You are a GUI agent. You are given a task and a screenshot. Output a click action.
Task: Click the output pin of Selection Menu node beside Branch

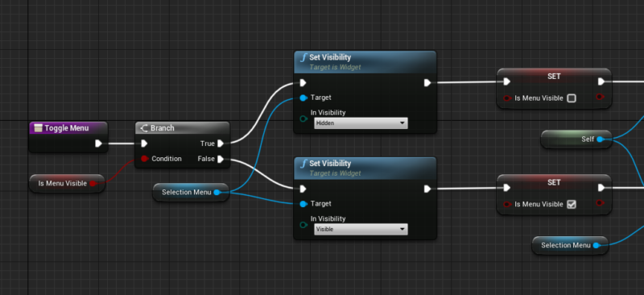pyautogui.click(x=217, y=192)
